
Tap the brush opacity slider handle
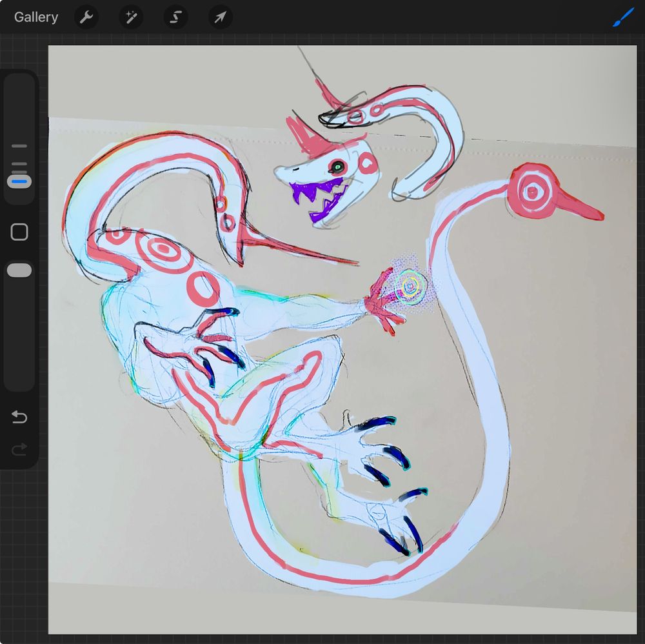[19, 270]
